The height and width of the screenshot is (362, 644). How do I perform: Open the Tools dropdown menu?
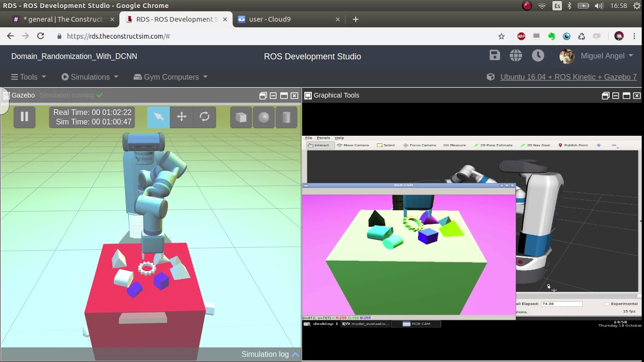coord(29,77)
